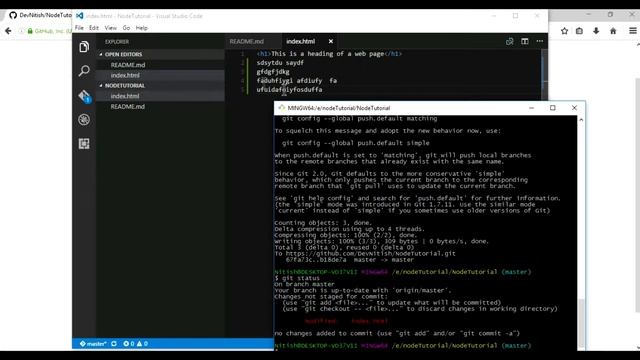This screenshot has height=360, width=640.
Task: Open the Help menu in VS Code
Action: tap(142, 28)
